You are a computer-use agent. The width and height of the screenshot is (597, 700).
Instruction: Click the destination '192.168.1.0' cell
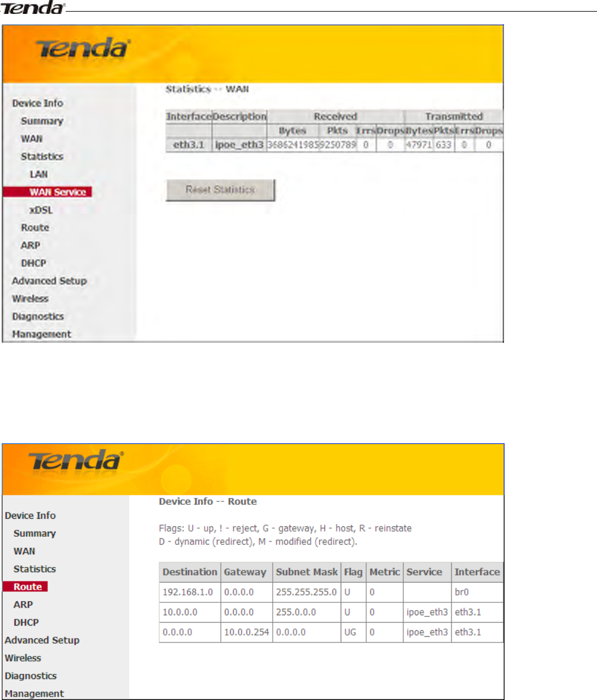pyautogui.click(x=190, y=593)
